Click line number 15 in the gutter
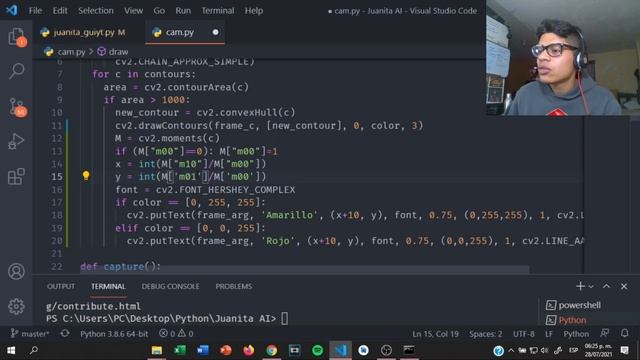 57,177
